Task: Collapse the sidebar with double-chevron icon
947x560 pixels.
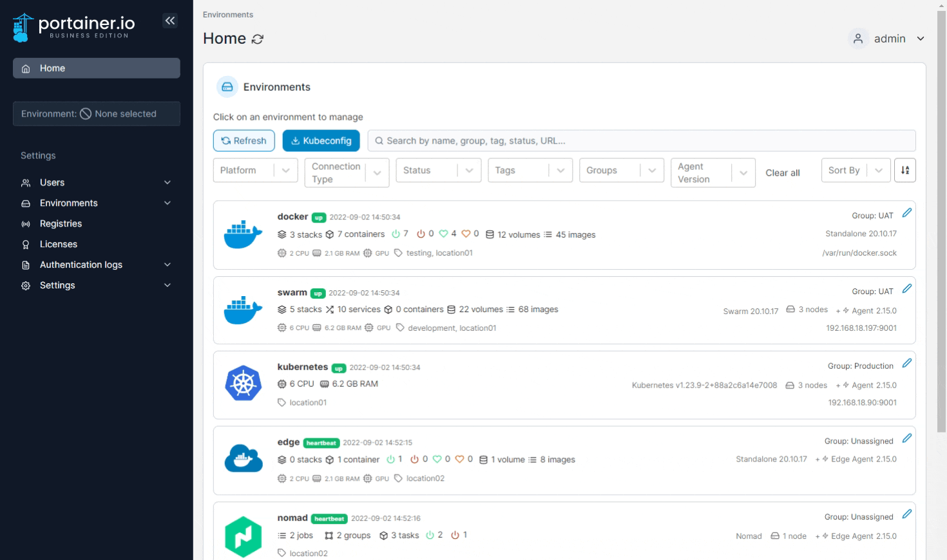Action: [170, 21]
